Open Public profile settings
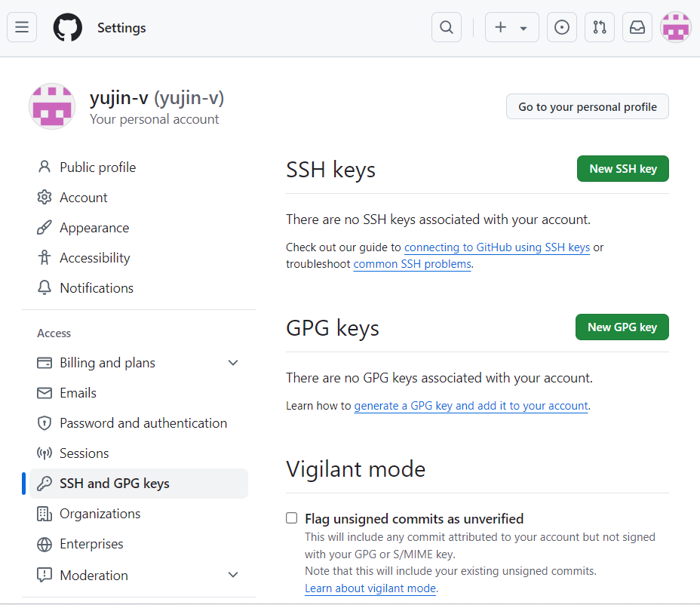Image resolution: width=700 pixels, height=605 pixels. click(138, 167)
